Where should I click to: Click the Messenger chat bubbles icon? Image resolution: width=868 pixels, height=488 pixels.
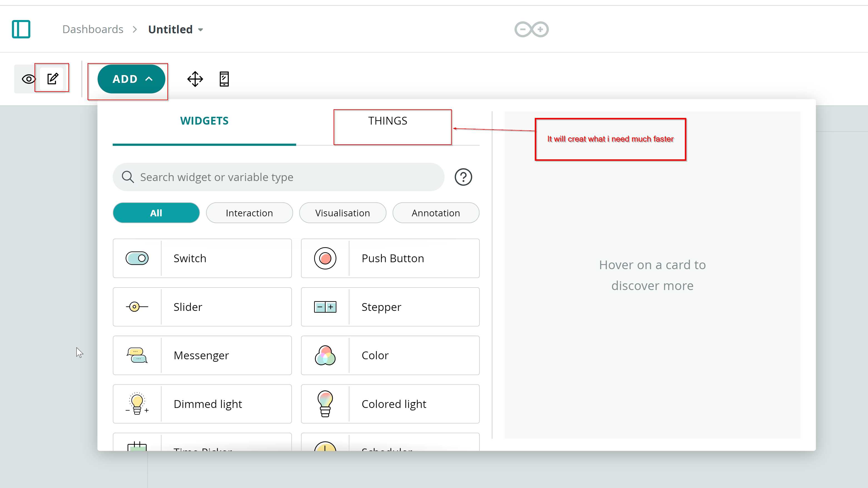pos(137,355)
